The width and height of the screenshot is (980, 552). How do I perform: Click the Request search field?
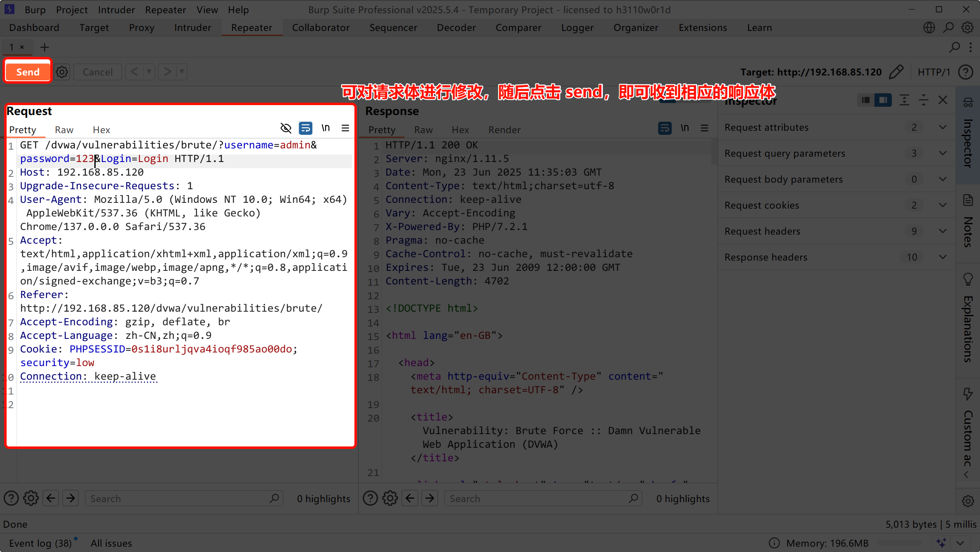(x=177, y=498)
